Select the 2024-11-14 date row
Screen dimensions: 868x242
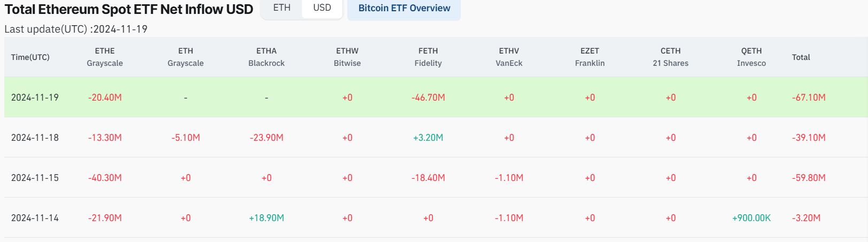[x=35, y=218]
